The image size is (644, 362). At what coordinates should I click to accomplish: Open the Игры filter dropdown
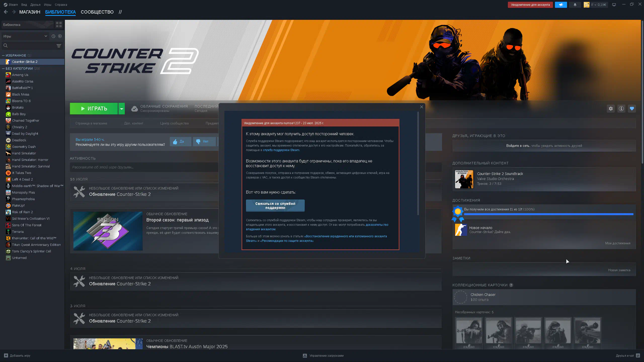click(25, 36)
